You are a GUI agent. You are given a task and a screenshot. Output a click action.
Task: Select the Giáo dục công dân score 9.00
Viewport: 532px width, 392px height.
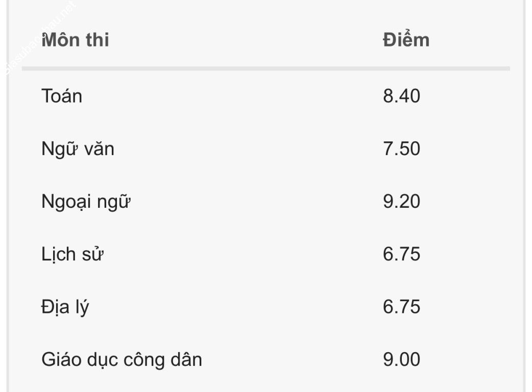(401, 359)
